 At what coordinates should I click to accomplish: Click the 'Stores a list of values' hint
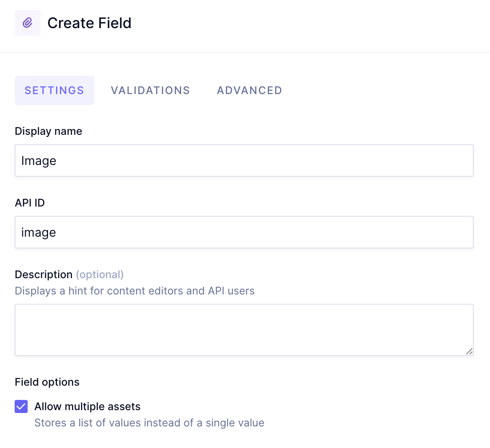click(x=149, y=423)
